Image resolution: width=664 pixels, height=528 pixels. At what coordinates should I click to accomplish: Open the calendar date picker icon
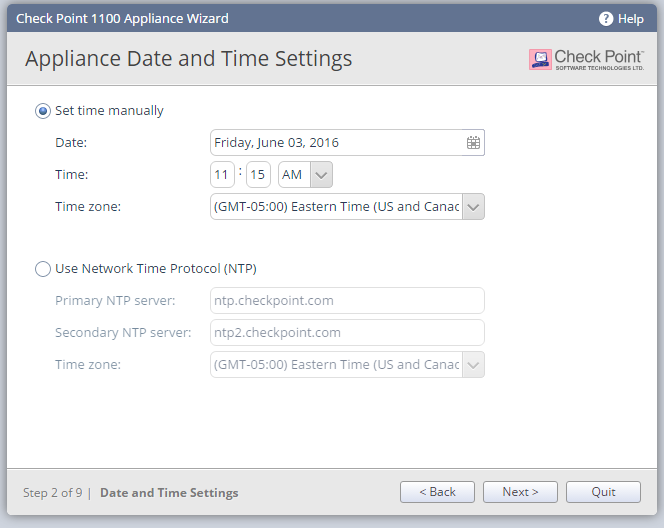pos(473,143)
